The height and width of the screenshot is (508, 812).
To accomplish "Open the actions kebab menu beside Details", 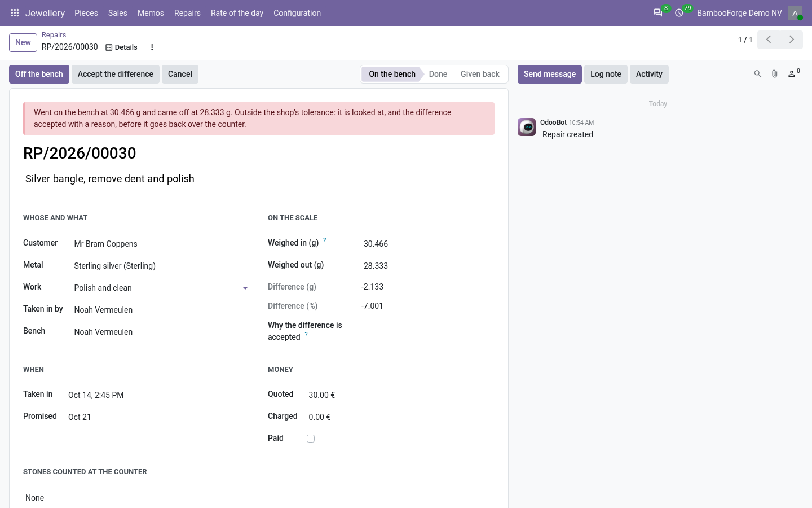I will coord(152,47).
